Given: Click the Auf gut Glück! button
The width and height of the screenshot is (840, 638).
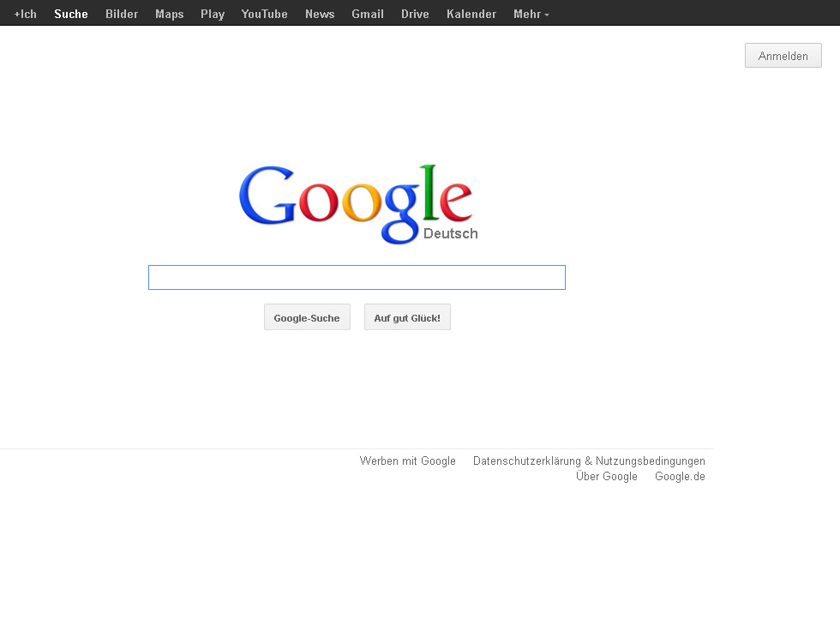Looking at the screenshot, I should 407,316.
